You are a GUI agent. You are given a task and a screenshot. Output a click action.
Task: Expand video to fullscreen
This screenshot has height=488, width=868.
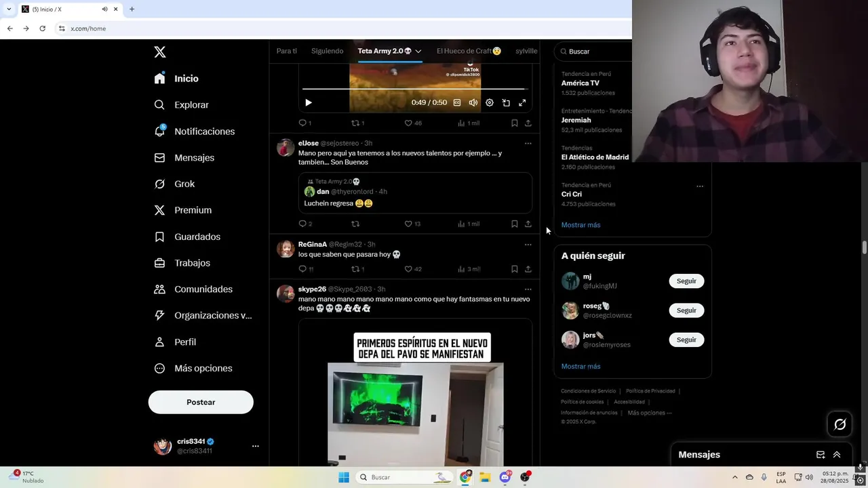click(522, 103)
